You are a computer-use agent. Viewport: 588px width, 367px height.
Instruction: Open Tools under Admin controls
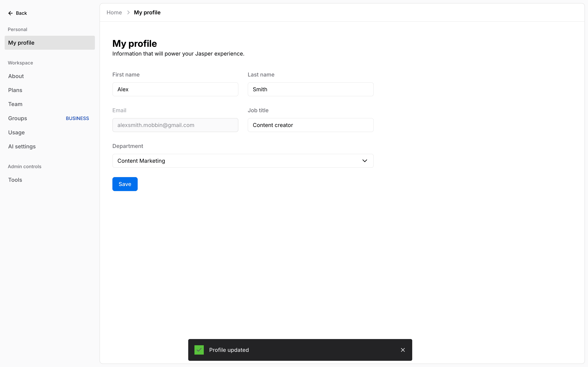(x=15, y=180)
